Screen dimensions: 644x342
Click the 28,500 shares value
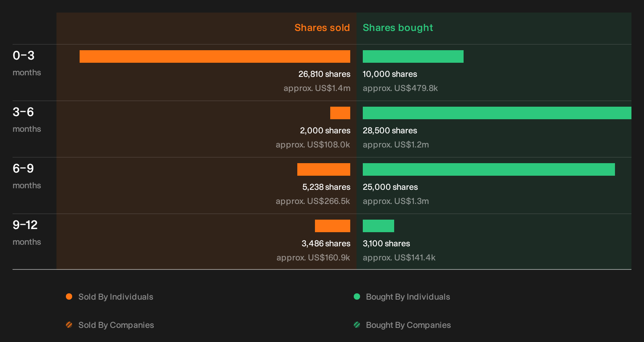[x=390, y=131]
